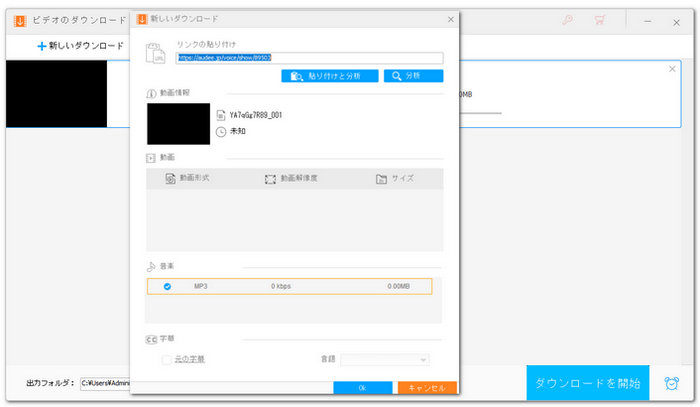
Task: Click the video thumbnail in dialog
Action: 179,124
